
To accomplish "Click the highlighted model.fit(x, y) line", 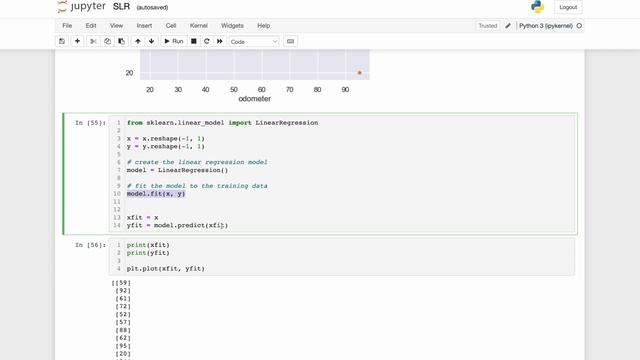I will 156,194.
